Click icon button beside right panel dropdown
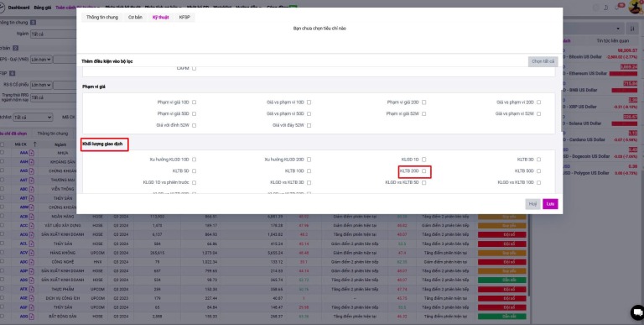This screenshot has height=325, width=644. click(632, 29)
